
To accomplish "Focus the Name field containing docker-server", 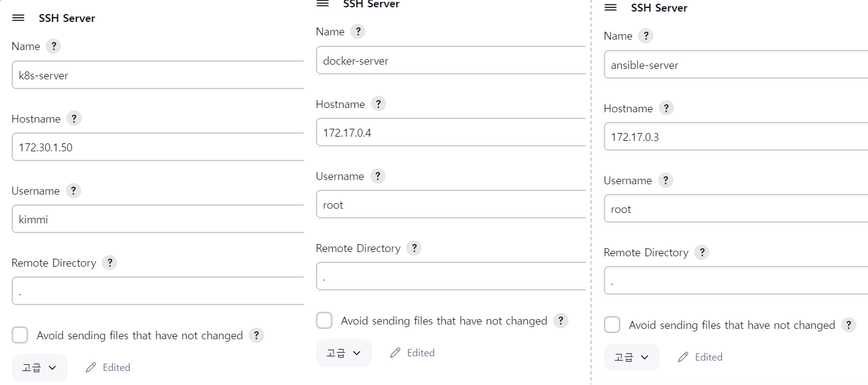I will coord(450,61).
